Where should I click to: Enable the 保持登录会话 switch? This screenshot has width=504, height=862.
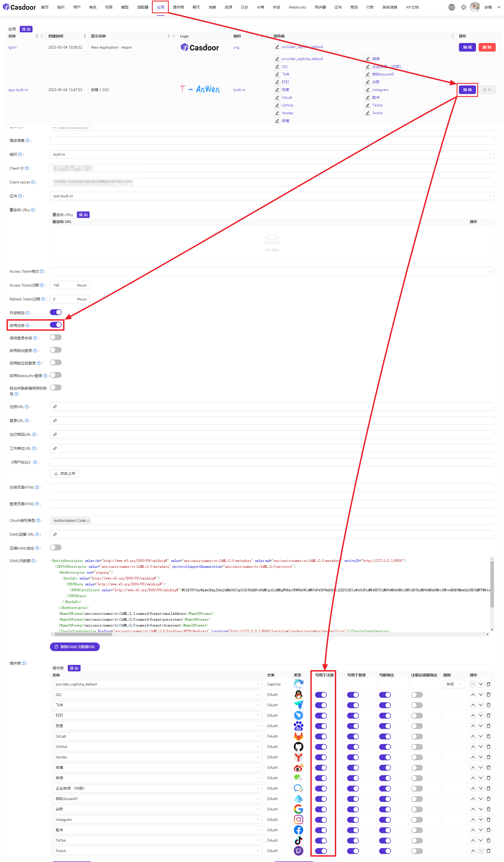click(56, 338)
